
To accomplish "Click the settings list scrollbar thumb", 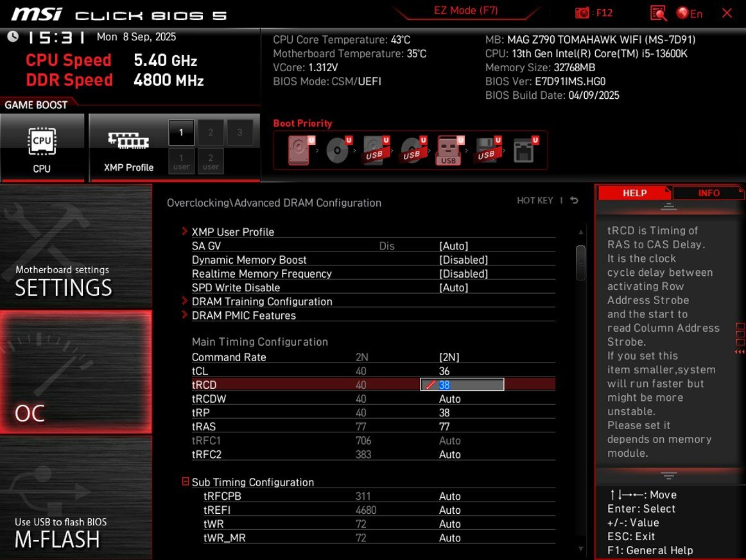I will point(580,262).
